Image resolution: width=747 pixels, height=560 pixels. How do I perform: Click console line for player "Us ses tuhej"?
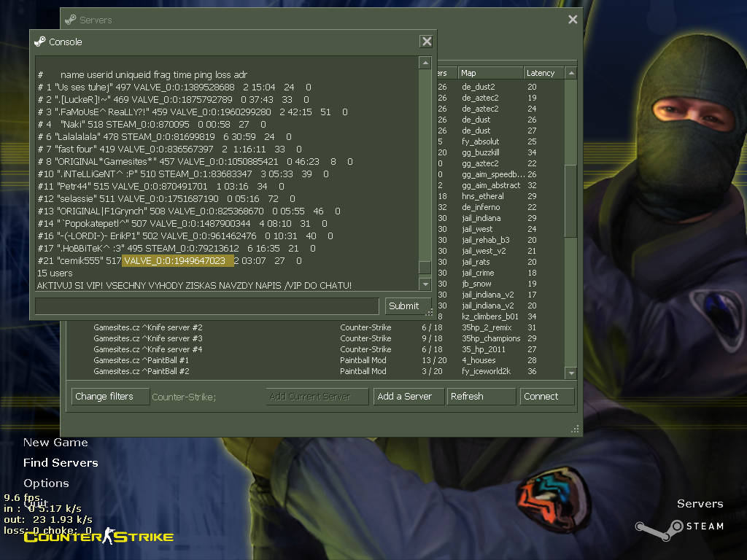point(174,87)
